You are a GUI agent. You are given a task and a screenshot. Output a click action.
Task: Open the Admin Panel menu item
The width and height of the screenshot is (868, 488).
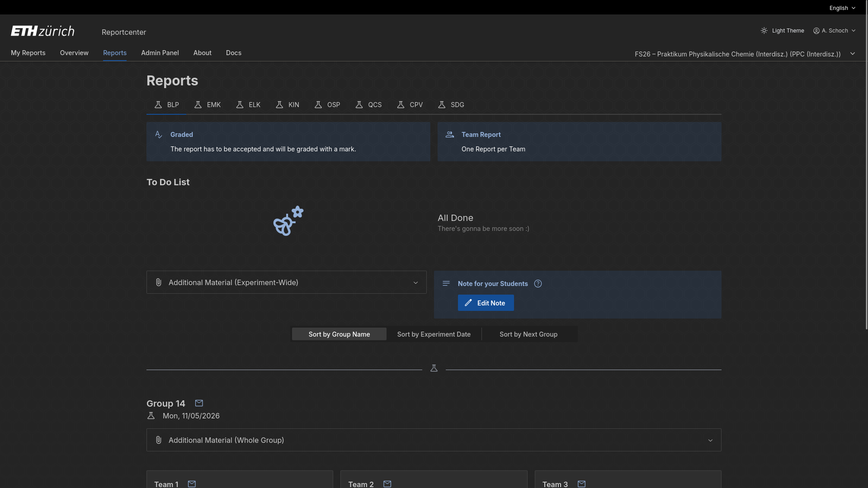pyautogui.click(x=160, y=53)
